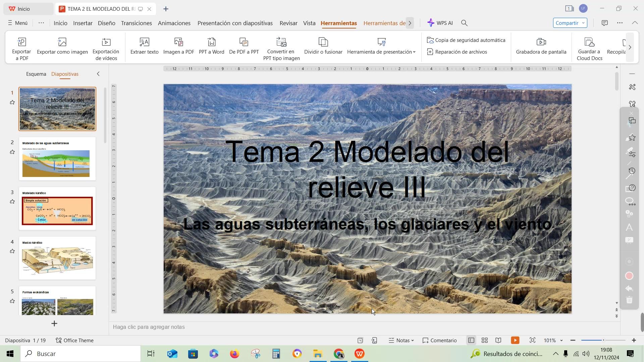Select the Extraer texto tool
This screenshot has height=362, width=644.
pos(144,46)
